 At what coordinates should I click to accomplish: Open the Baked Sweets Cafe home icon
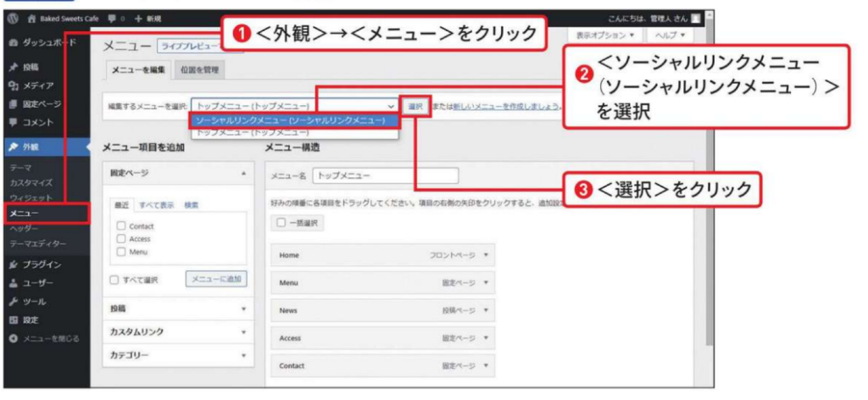click(32, 19)
